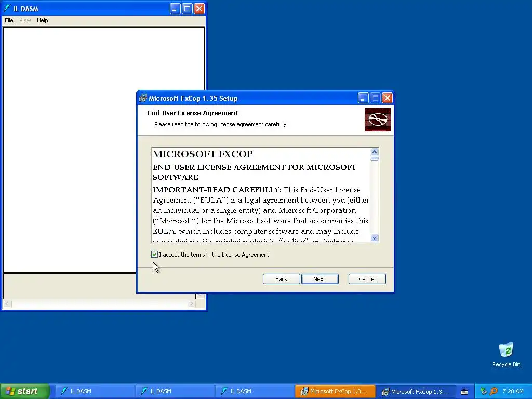Click the EULA scrollbar thumb
This screenshot has height=399, width=532.
374,158
